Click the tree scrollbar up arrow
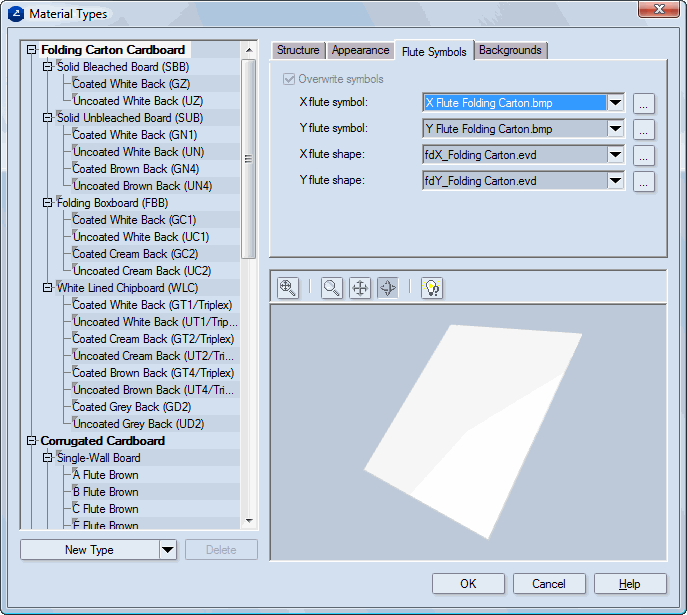The width and height of the screenshot is (687, 615). click(249, 50)
